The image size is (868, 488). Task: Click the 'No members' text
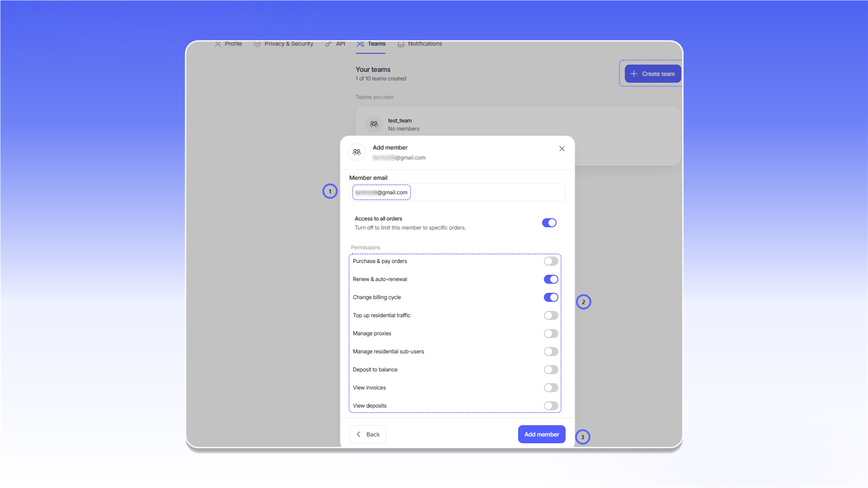[404, 129]
